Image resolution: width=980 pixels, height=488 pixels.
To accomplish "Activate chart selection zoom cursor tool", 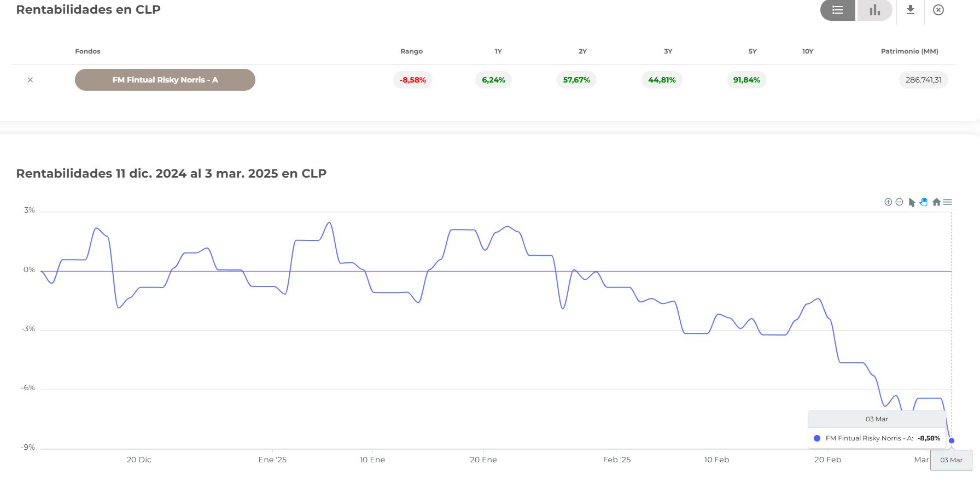I will click(912, 202).
